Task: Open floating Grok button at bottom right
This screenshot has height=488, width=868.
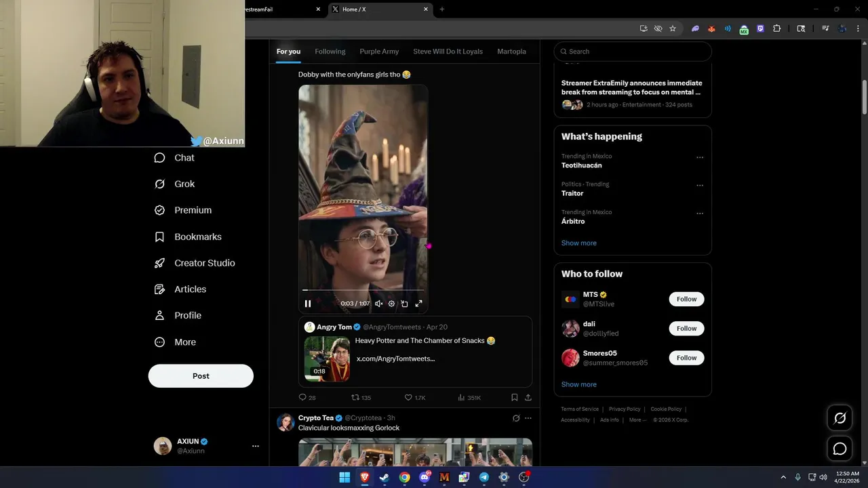Action: [840, 418]
